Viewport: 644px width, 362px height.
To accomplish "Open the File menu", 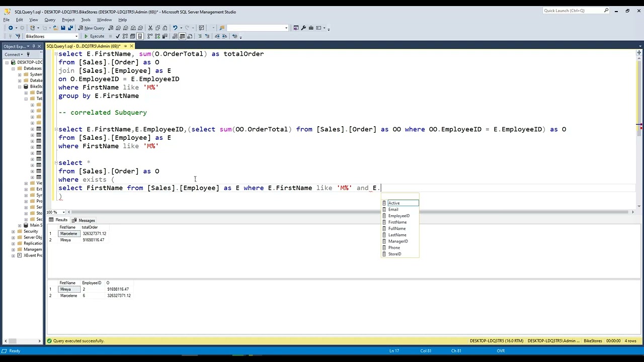I will (7, 20).
